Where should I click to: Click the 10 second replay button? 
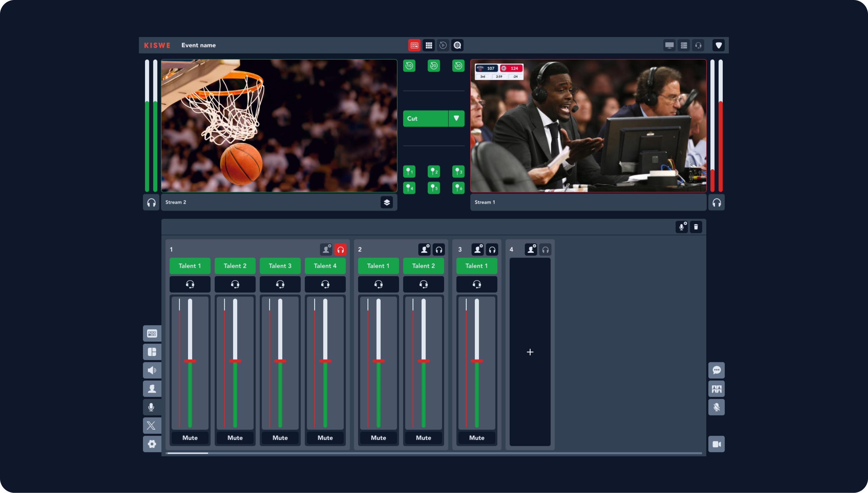tap(409, 66)
